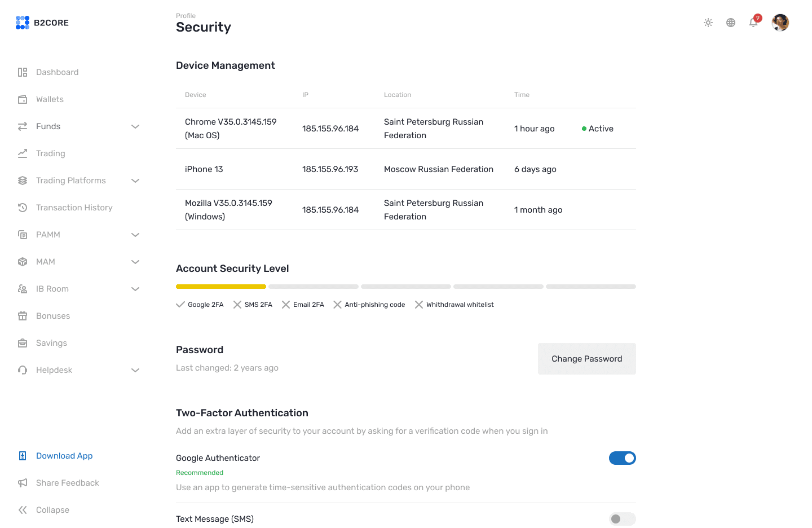Screen dimensions: 812x528
Task: Open the Download App link
Action: tap(64, 455)
